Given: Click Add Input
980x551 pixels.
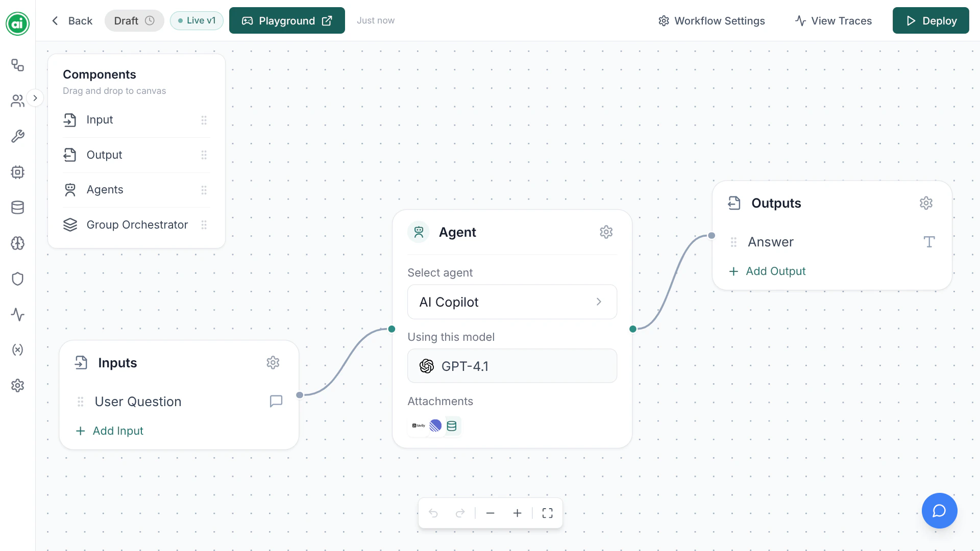Looking at the screenshot, I should point(110,431).
